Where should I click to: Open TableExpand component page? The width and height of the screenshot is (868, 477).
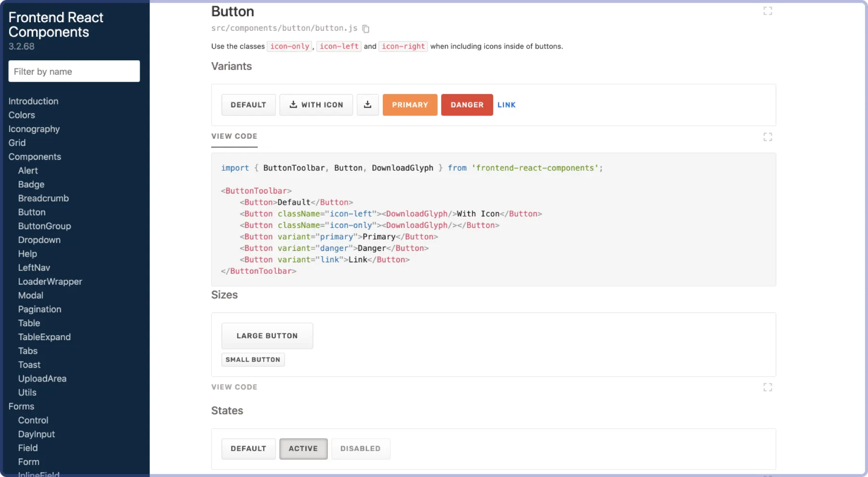[44, 337]
